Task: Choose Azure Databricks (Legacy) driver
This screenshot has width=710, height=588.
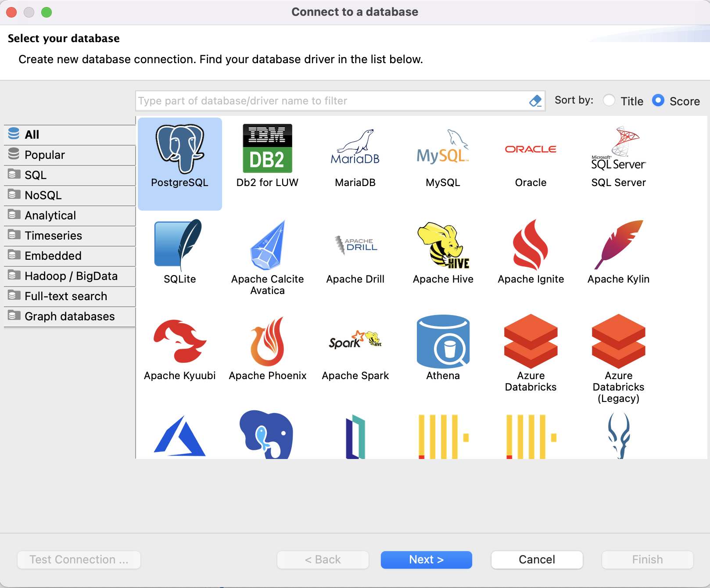Action: click(619, 359)
